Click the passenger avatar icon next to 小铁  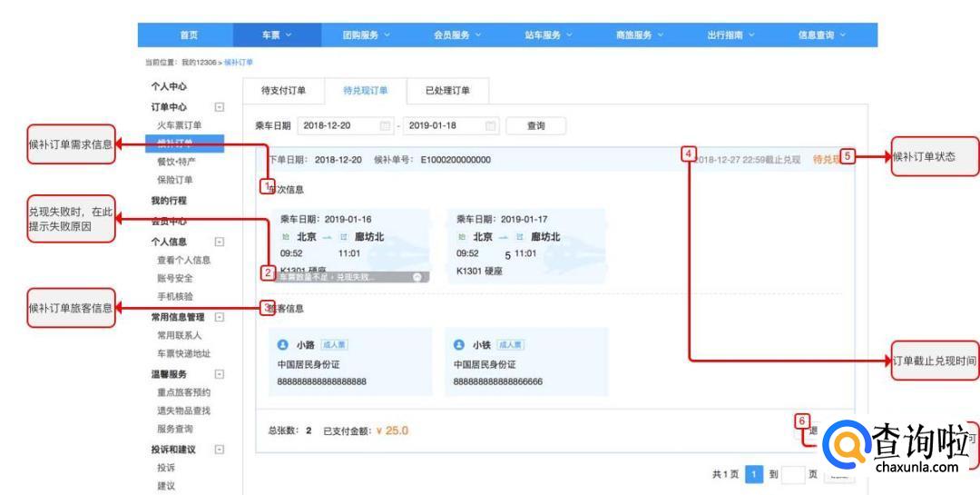point(459,345)
